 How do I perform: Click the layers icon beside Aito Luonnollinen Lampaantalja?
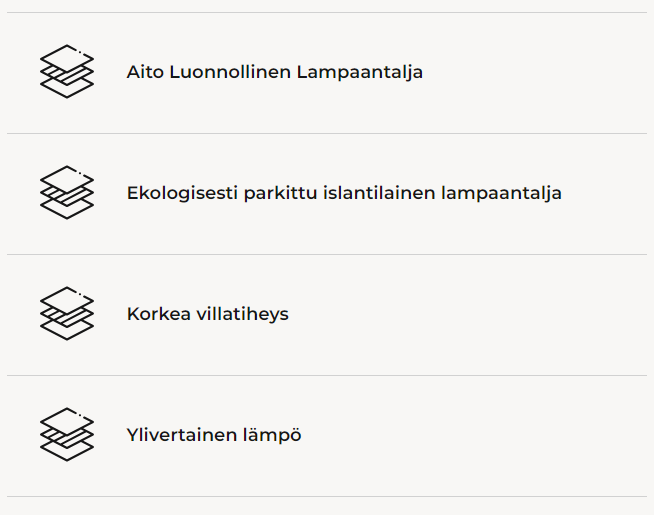(x=66, y=72)
